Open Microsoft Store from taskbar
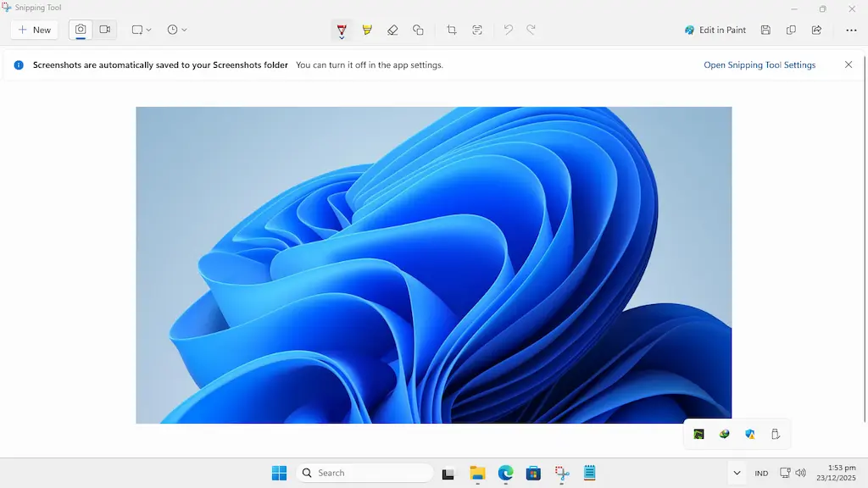 [x=534, y=473]
